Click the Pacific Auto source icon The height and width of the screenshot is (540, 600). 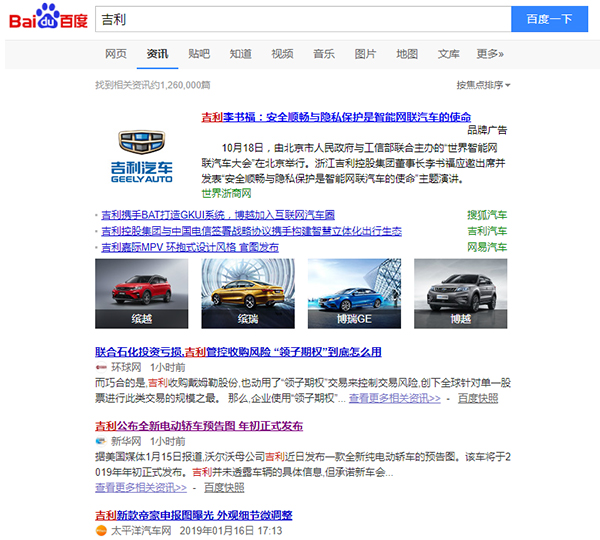101,530
